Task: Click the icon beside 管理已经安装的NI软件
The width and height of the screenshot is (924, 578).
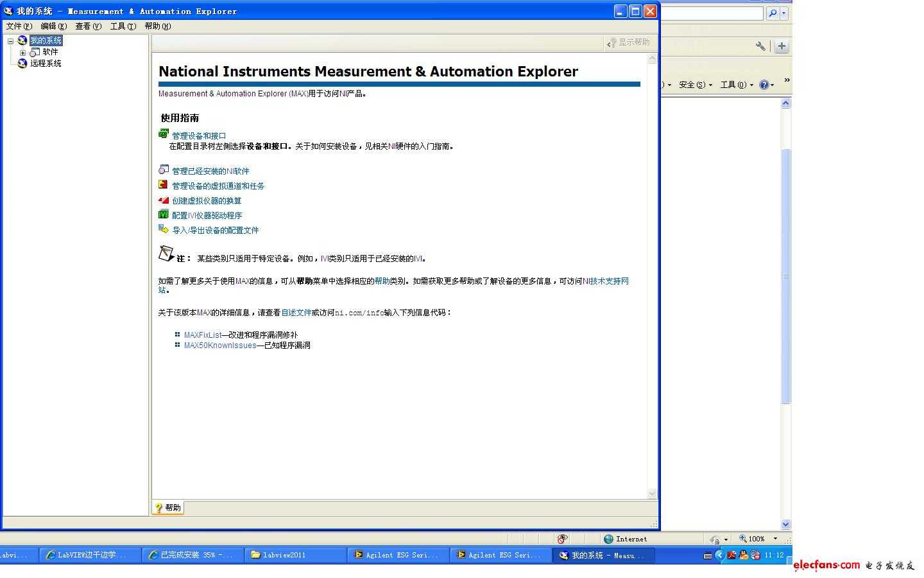Action: (x=164, y=170)
